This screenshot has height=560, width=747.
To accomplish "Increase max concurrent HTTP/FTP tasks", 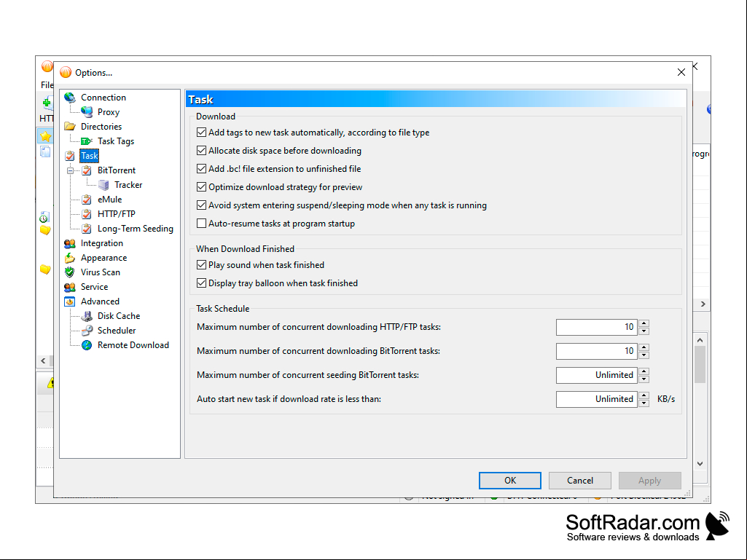I will point(644,323).
